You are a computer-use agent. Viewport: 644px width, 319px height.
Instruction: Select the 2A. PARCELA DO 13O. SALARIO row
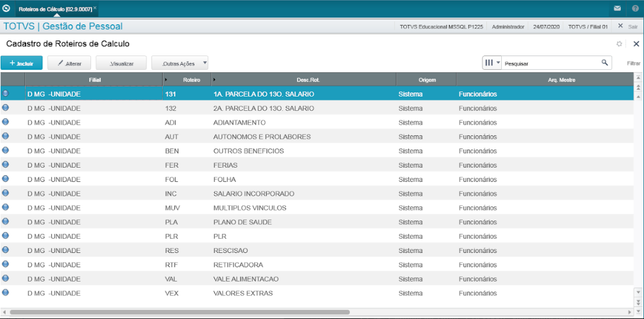317,108
